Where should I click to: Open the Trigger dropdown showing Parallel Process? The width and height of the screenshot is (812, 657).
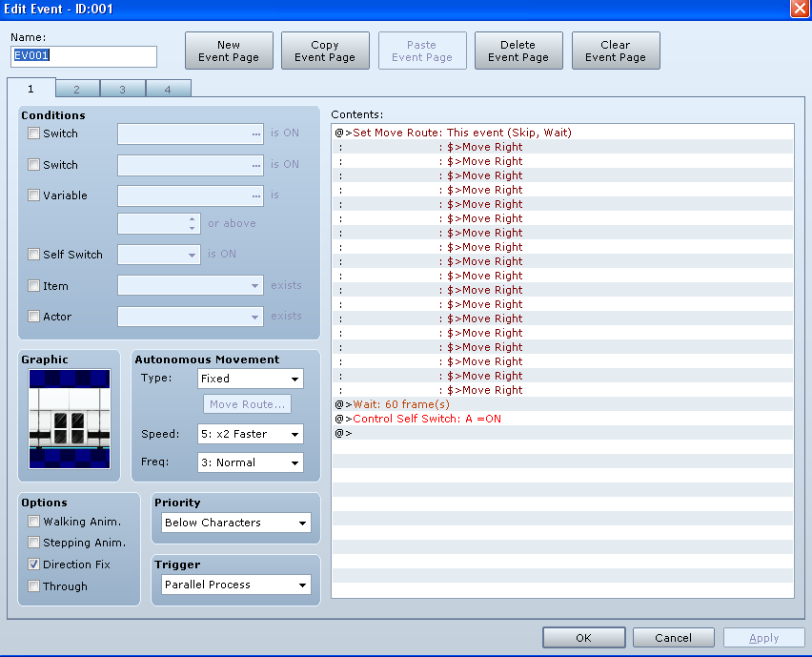point(236,585)
